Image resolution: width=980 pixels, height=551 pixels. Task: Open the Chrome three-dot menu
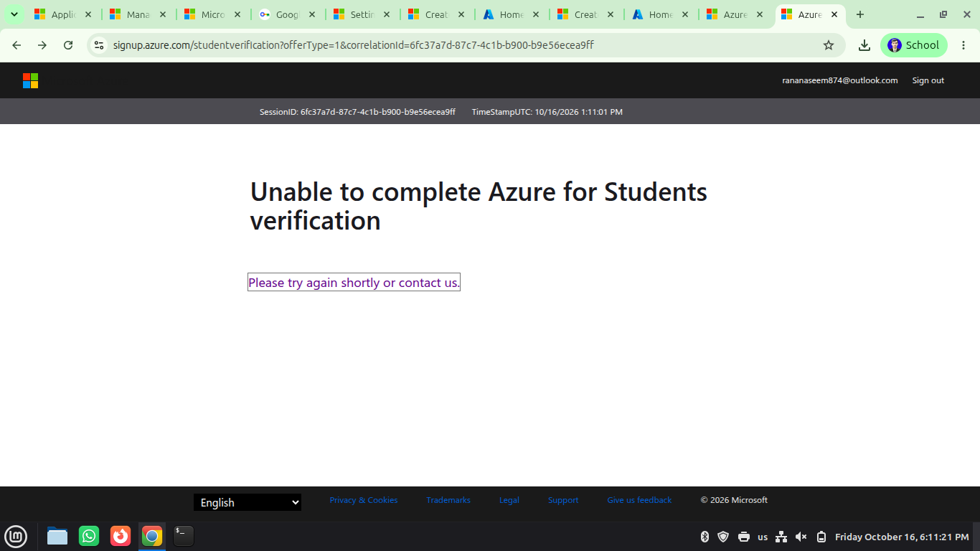(x=963, y=45)
